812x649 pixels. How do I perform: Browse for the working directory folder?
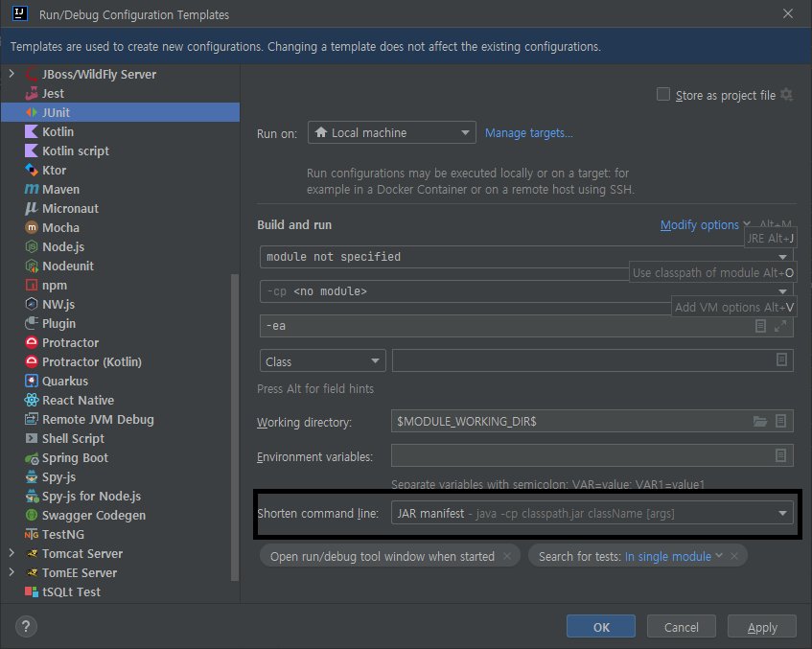[x=760, y=421]
